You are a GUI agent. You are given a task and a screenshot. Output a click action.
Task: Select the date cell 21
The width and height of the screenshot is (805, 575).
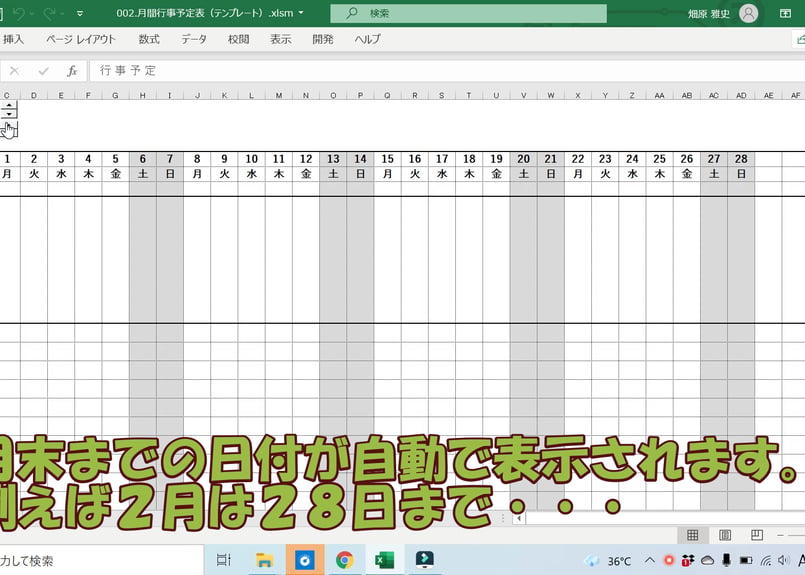click(x=551, y=159)
